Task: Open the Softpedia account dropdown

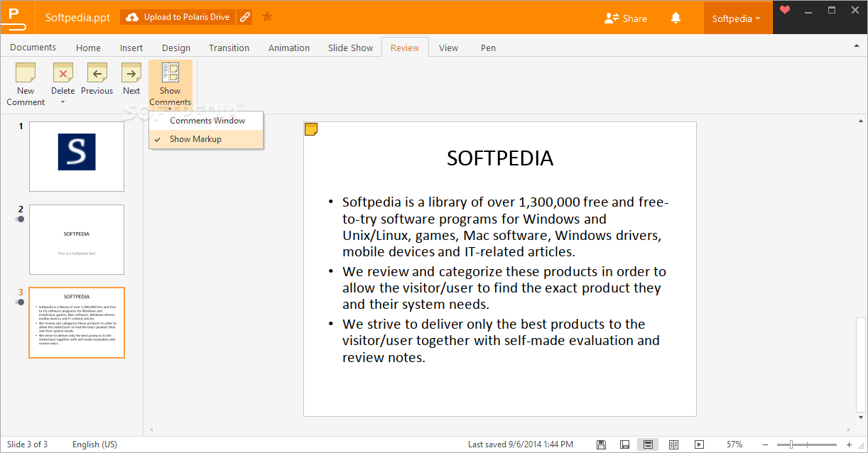Action: tap(737, 18)
